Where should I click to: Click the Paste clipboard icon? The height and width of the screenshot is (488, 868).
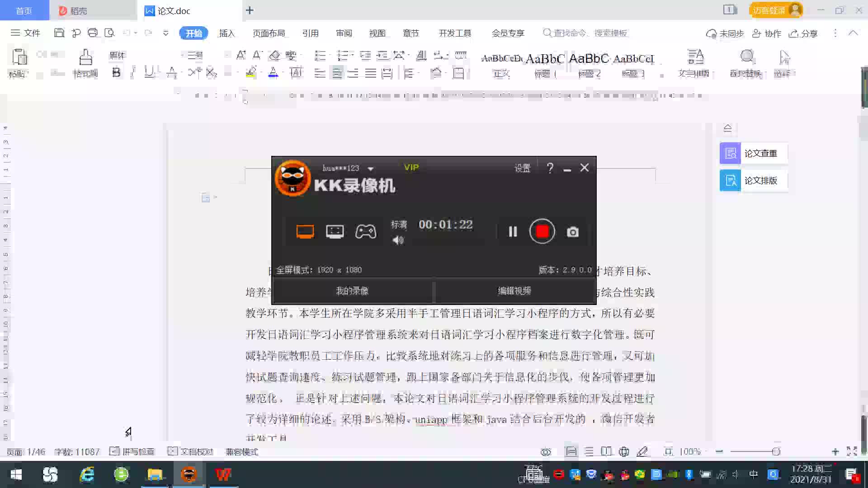coord(19,58)
